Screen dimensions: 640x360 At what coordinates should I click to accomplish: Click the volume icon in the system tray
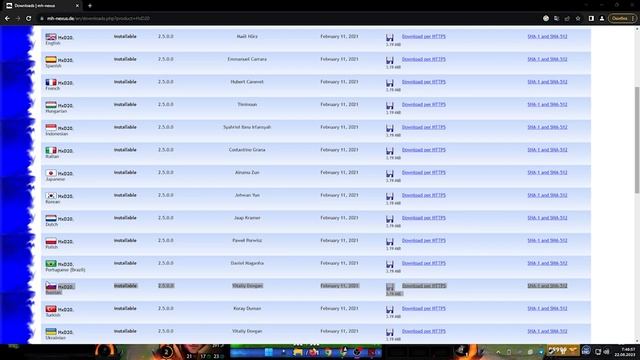[x=607, y=352]
